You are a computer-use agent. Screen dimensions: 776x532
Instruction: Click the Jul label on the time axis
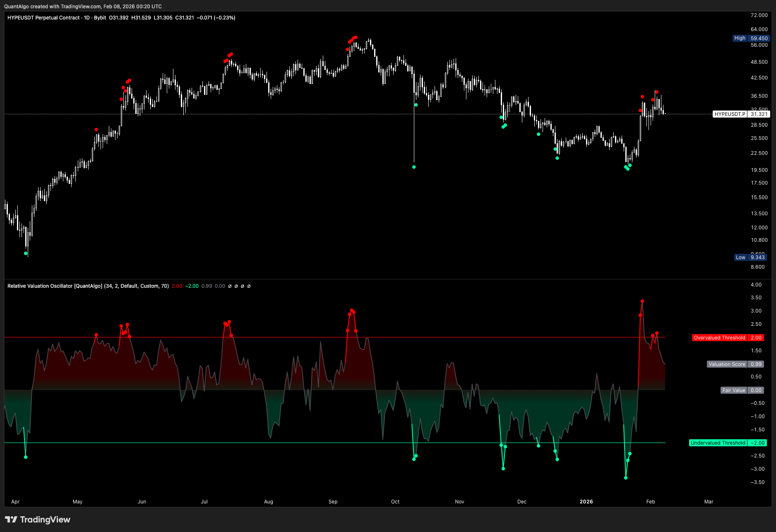(x=204, y=502)
